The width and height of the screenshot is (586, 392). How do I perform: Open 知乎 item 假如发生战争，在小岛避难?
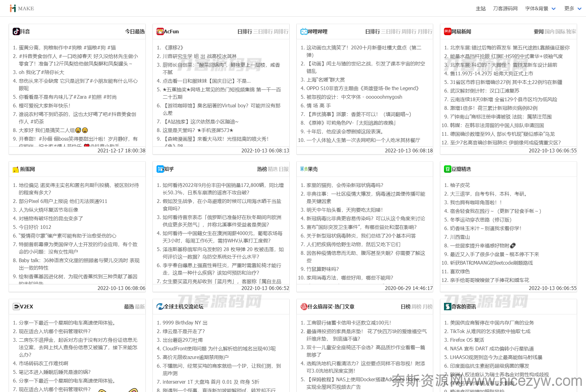click(x=222, y=205)
